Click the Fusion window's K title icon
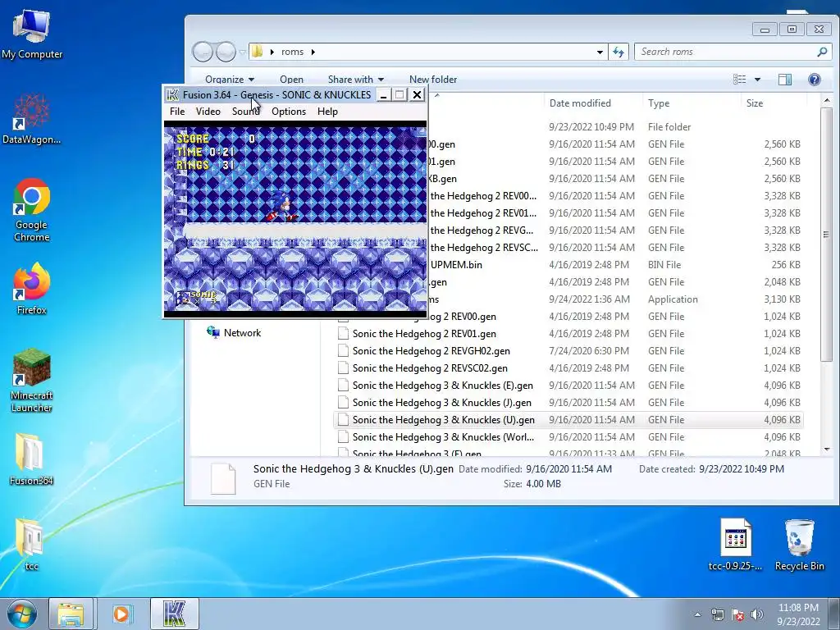 [172, 95]
